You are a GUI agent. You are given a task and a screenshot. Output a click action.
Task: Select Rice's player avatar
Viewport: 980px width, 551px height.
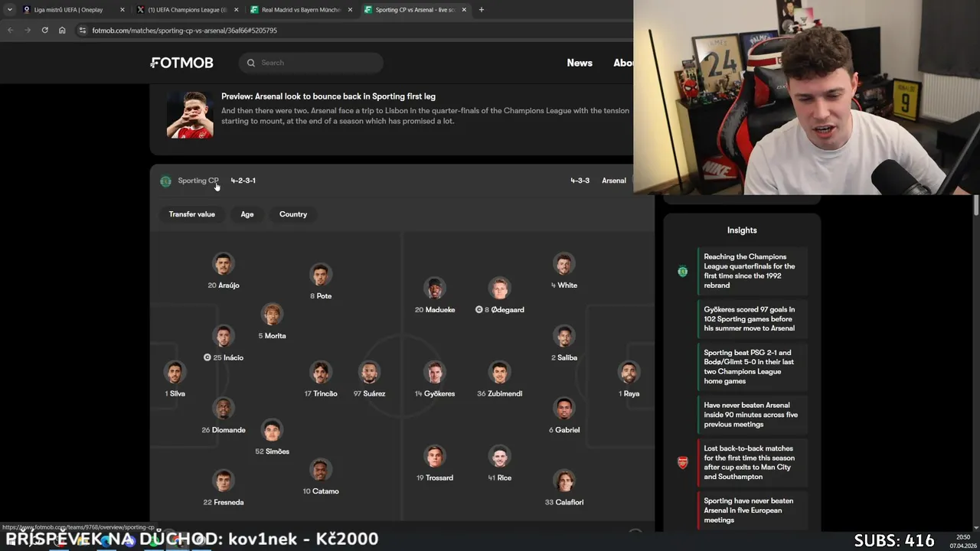(499, 457)
